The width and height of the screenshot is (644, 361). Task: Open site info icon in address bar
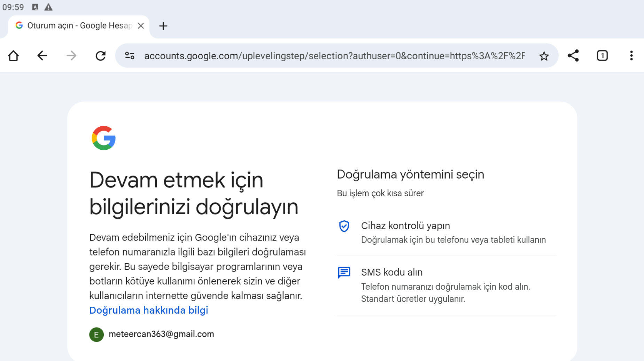(130, 56)
